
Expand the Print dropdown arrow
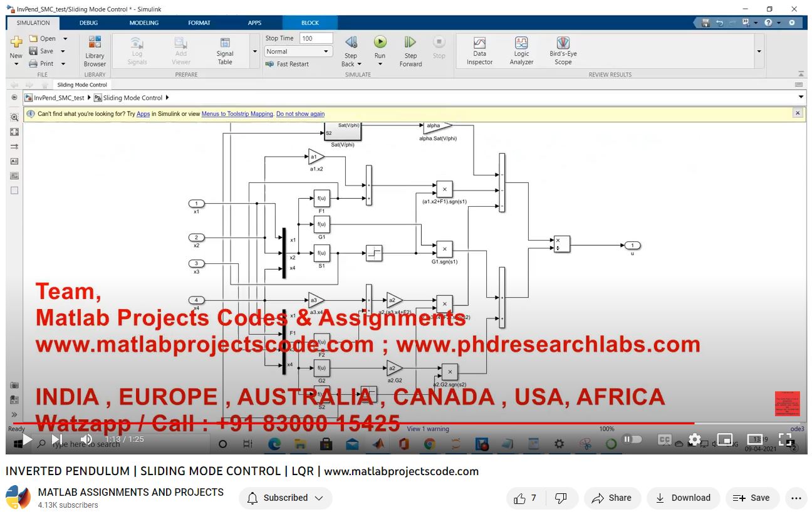(x=62, y=64)
